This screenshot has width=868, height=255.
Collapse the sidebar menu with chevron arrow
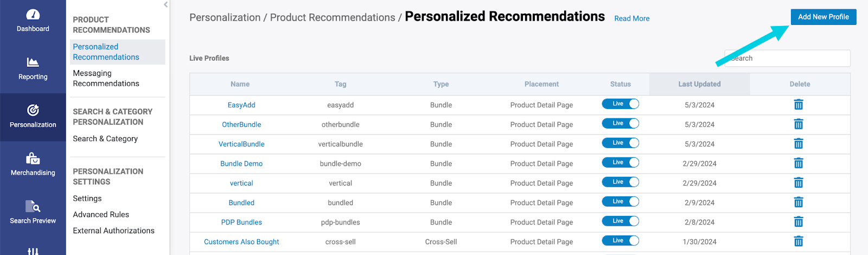tap(165, 4)
